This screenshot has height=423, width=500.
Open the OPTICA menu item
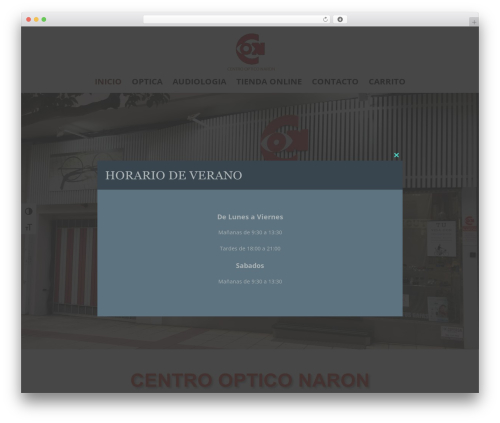(x=147, y=81)
